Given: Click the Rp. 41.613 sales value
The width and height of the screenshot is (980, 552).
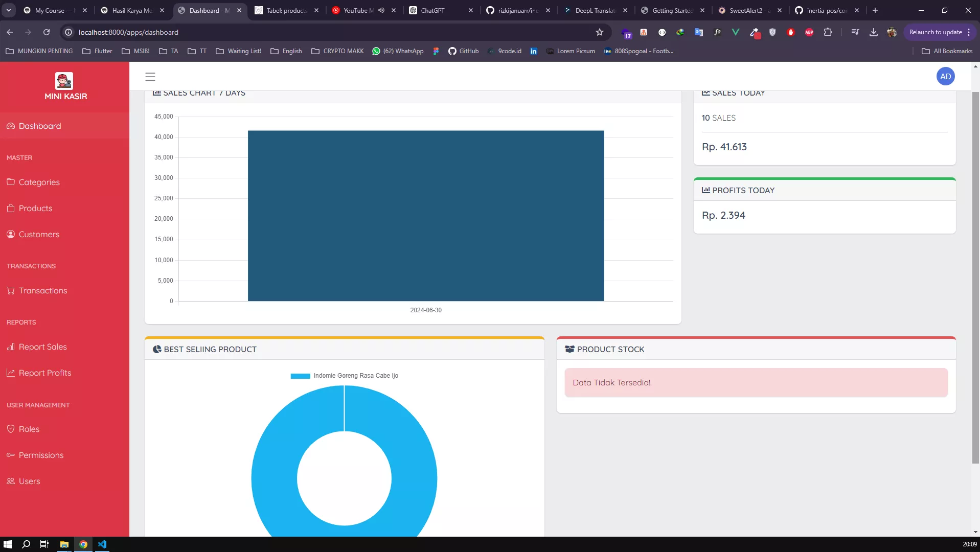Looking at the screenshot, I should pyautogui.click(x=724, y=147).
